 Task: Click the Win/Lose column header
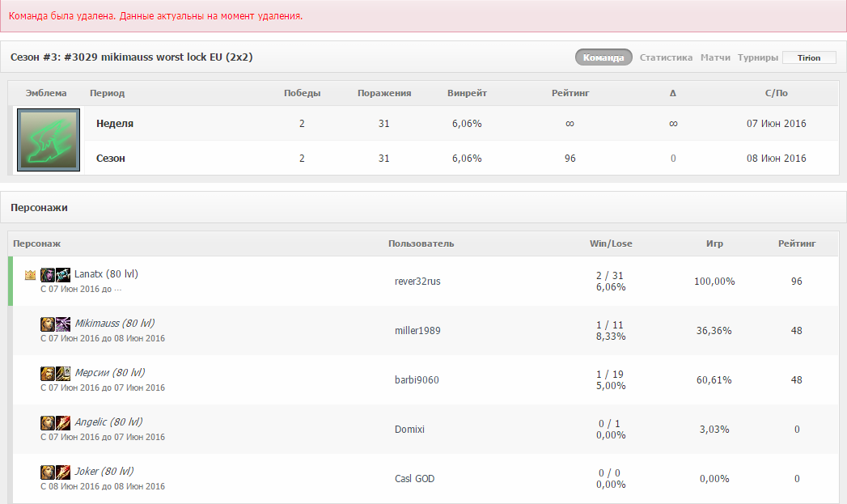pos(611,244)
